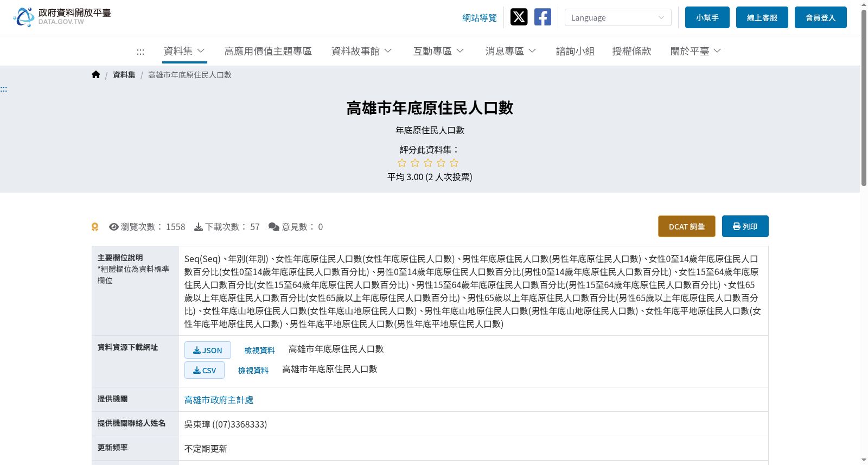Open the 網站導覽 link
This screenshot has height=465, width=868.
(x=480, y=18)
